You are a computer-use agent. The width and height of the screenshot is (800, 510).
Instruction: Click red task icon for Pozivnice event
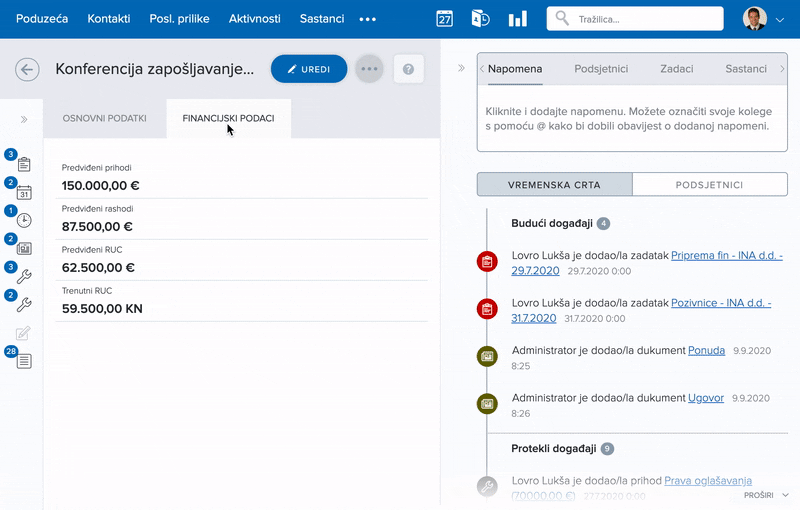pos(487,309)
